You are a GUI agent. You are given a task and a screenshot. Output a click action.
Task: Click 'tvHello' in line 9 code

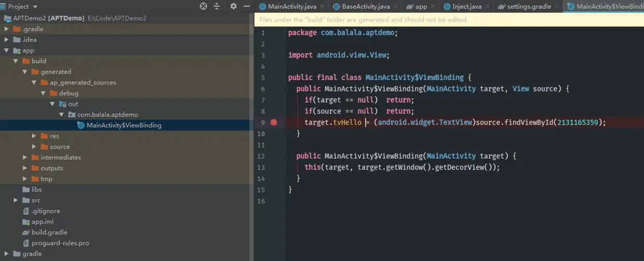(x=347, y=122)
